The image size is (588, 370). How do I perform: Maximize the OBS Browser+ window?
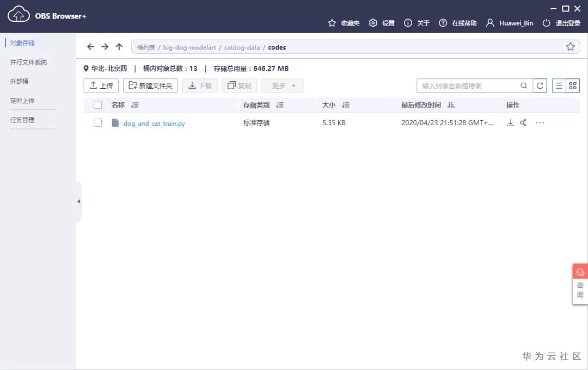pyautogui.click(x=566, y=8)
